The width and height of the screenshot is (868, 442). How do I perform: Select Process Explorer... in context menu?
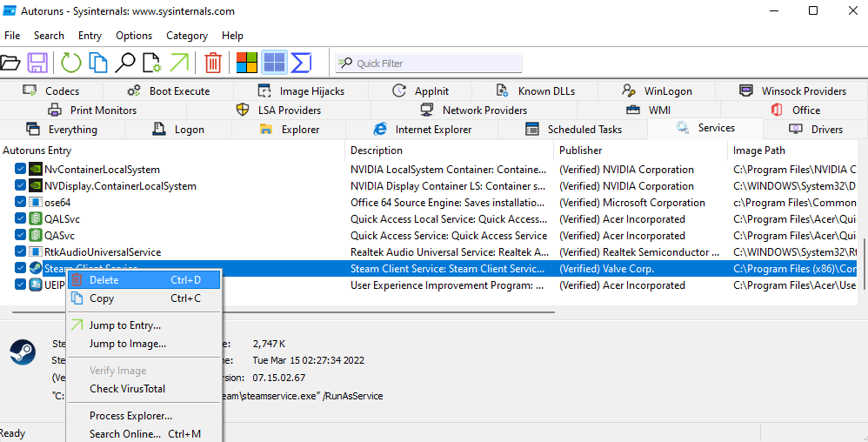[x=144, y=415]
